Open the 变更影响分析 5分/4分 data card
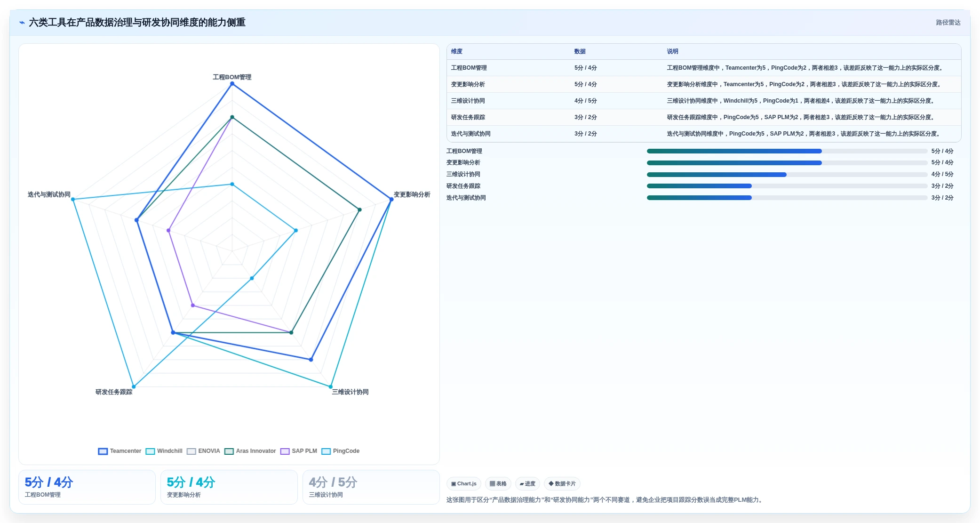This screenshot has height=523, width=980. (x=229, y=487)
